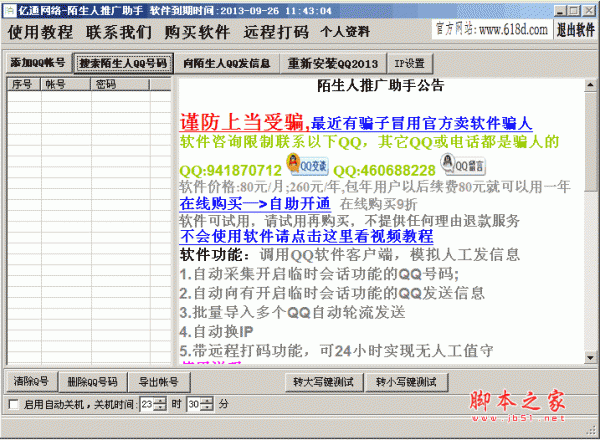Click the application icon in title bar
Viewport: 600px width, 440px height.
pyautogui.click(x=9, y=10)
